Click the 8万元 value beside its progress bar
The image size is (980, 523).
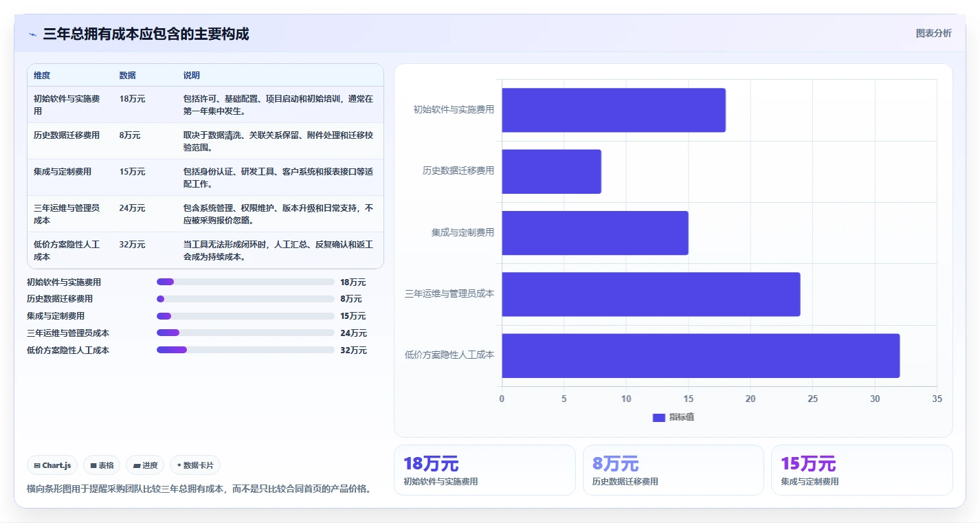[351, 299]
